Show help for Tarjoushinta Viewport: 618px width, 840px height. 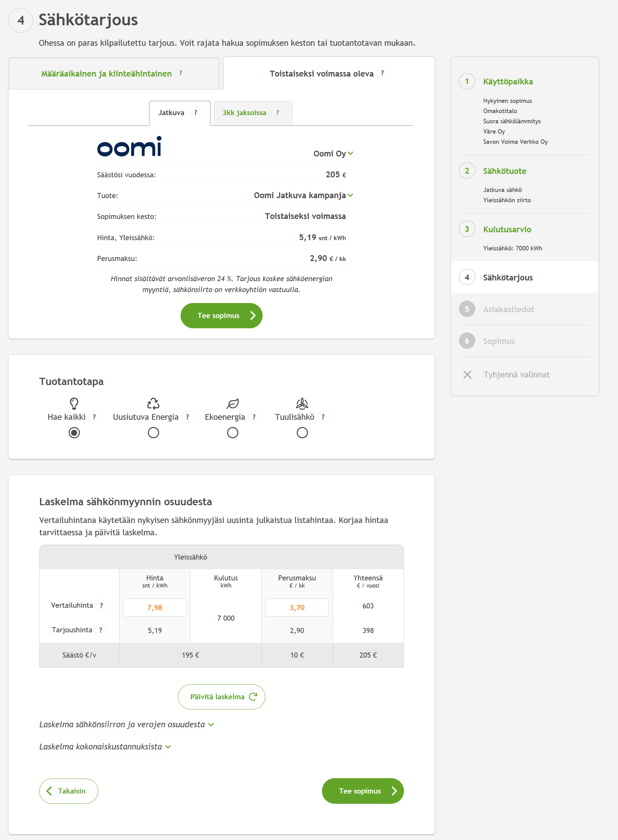[100, 630]
